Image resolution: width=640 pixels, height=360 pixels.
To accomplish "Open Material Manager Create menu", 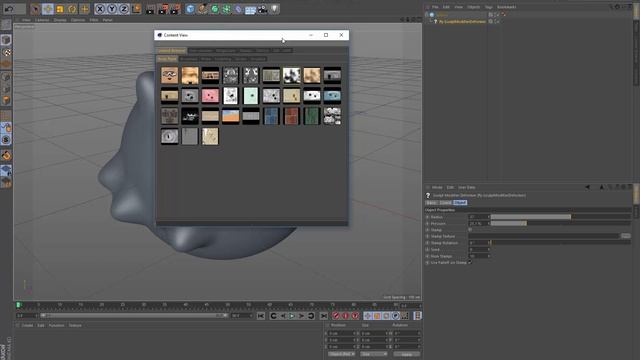I will pyautogui.click(x=27, y=325).
